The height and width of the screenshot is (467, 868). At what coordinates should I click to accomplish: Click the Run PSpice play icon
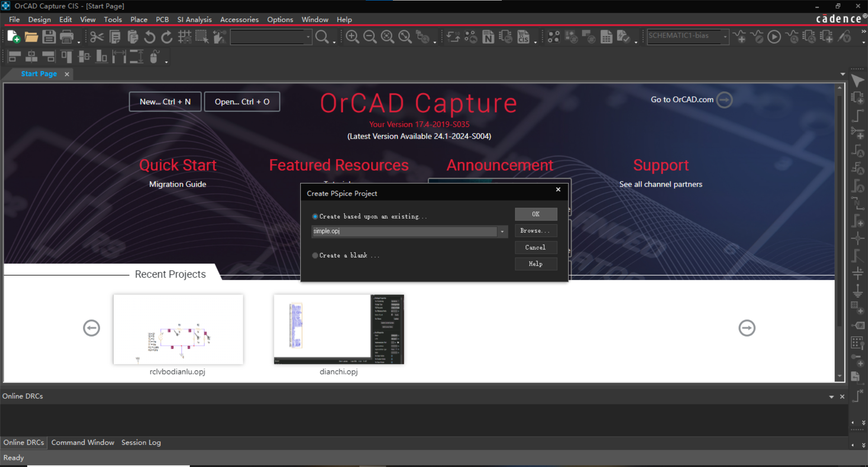774,37
